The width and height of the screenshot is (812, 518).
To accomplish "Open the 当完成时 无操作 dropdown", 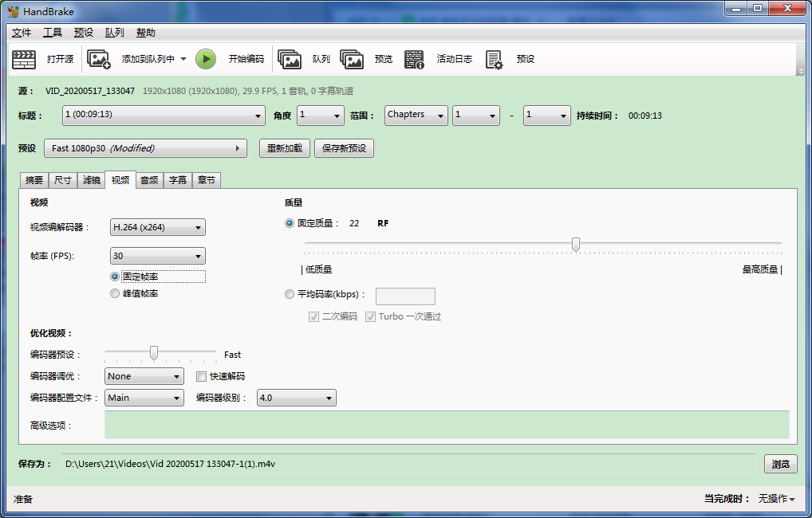I will 776,499.
